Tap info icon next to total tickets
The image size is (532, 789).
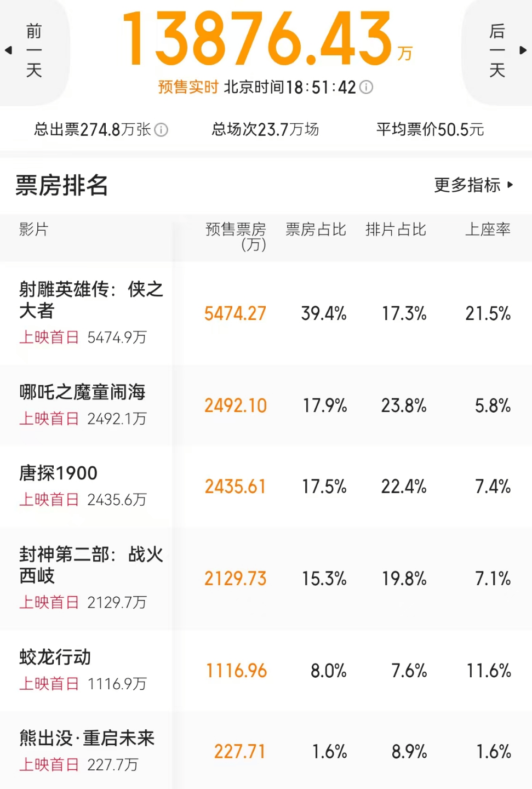(x=161, y=130)
